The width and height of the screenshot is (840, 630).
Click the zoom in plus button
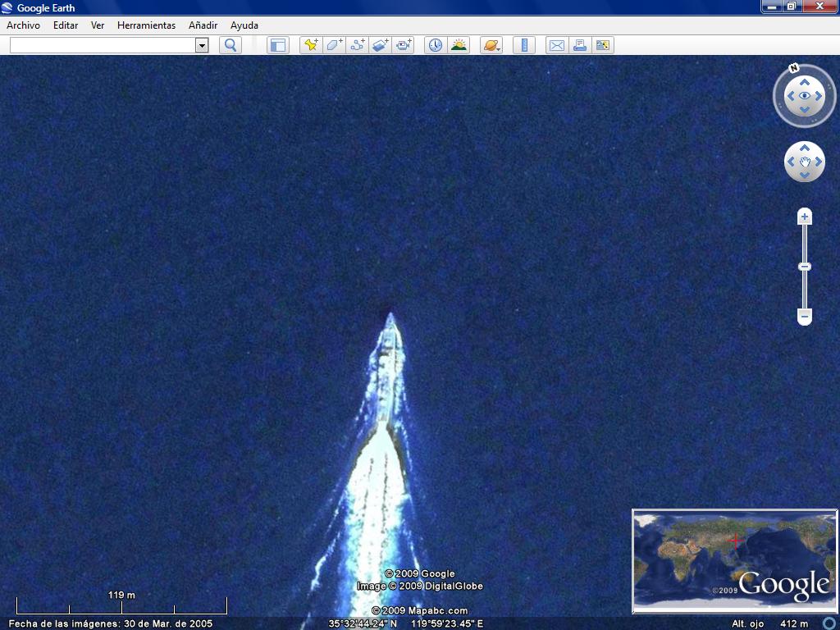click(x=805, y=217)
